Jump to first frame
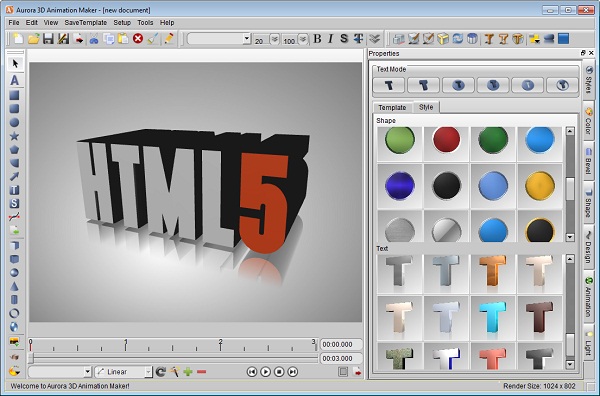Viewport: 600px width, 396px height. click(251, 372)
